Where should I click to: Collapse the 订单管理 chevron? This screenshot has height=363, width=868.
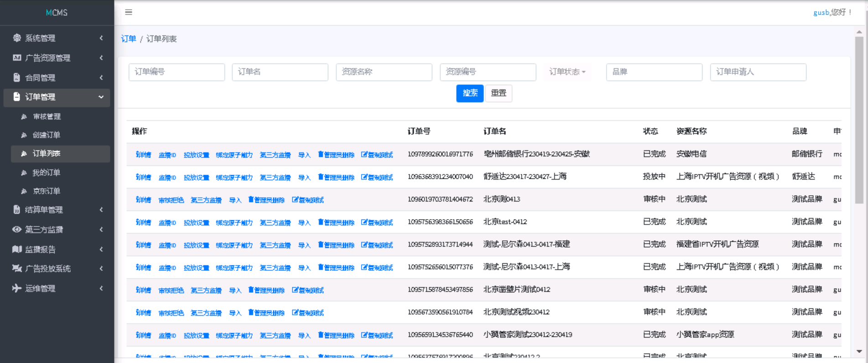(101, 97)
